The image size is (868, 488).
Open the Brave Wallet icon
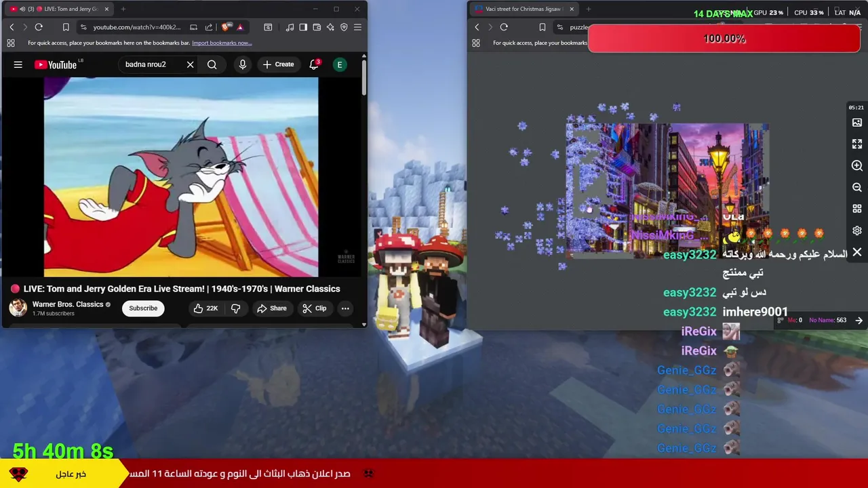coord(317,27)
